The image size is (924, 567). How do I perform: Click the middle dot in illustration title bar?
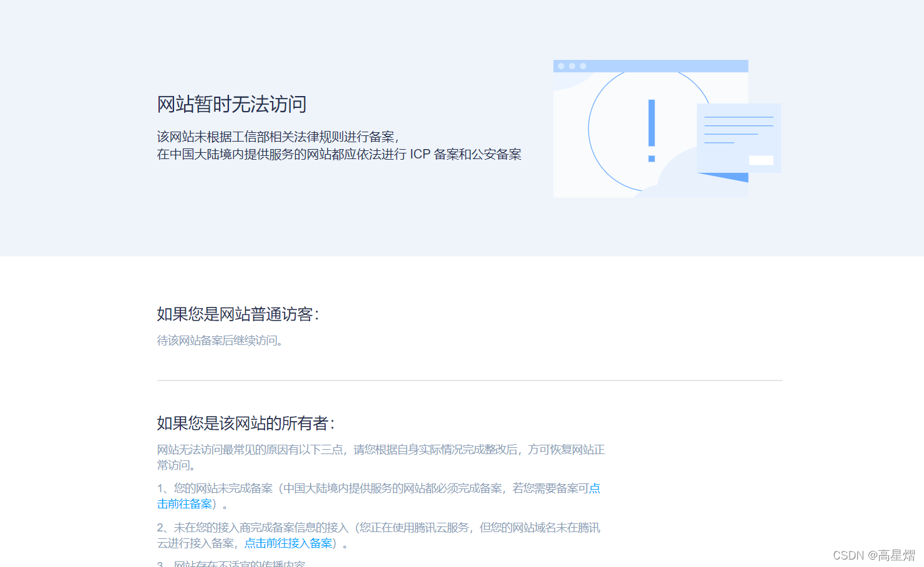click(571, 65)
